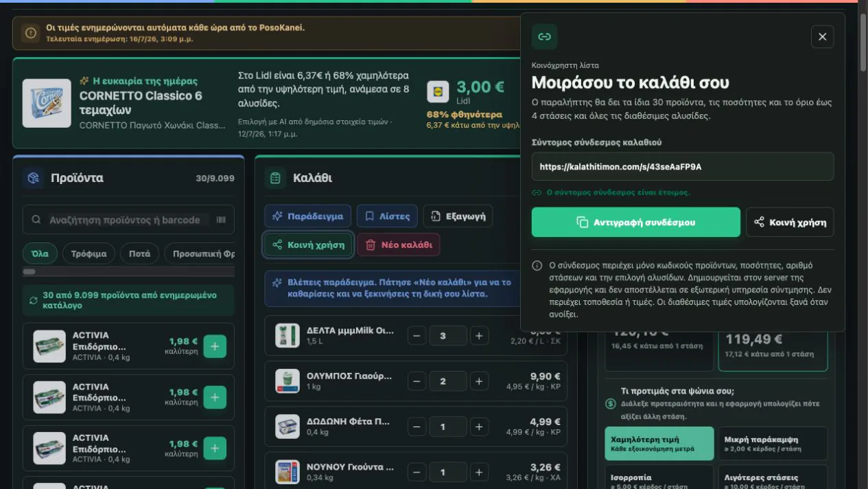Click the warning icon in price update banner
The width and height of the screenshot is (868, 489).
click(30, 33)
